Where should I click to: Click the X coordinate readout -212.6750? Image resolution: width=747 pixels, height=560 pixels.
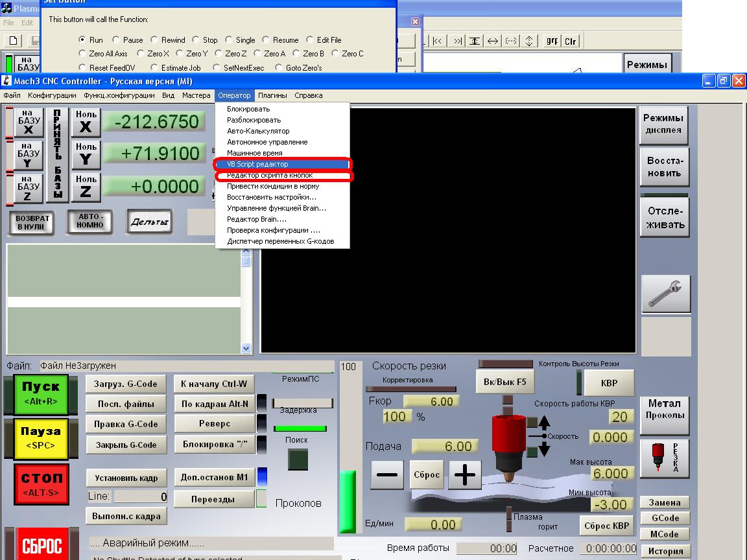[154, 122]
